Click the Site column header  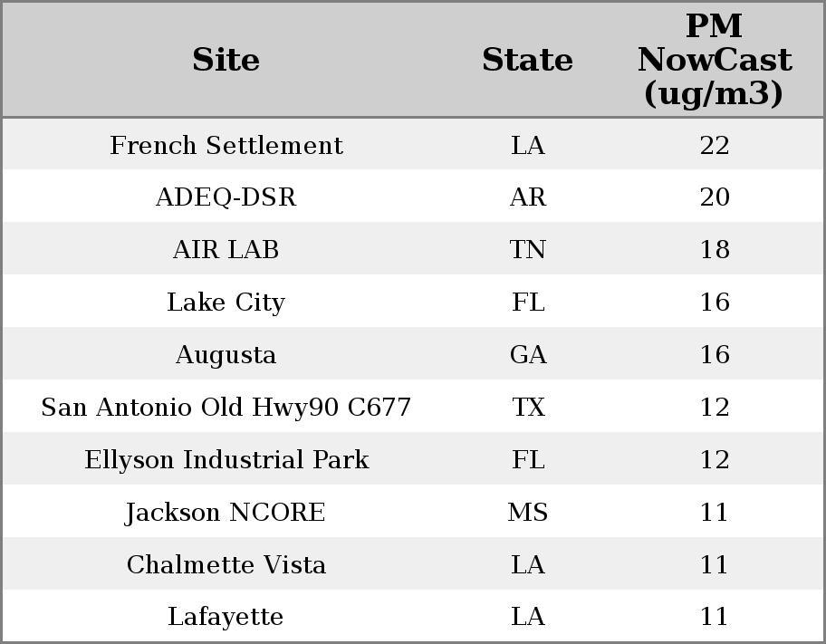[x=226, y=60]
